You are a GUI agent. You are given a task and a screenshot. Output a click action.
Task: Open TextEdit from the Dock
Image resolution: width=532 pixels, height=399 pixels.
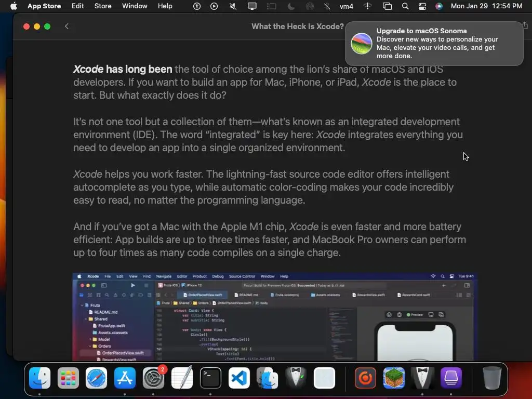182,378
